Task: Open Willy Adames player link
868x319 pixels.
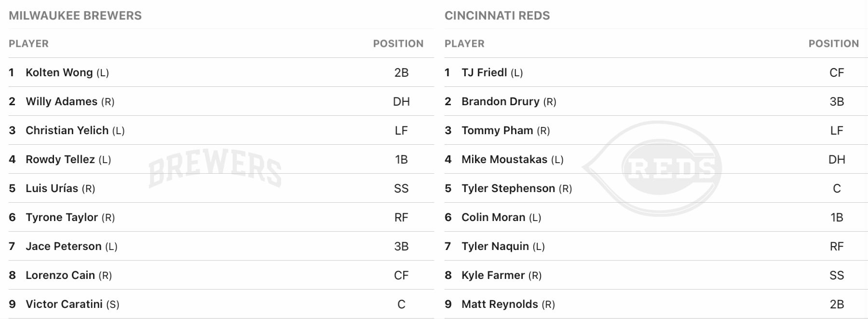Action: pos(61,101)
